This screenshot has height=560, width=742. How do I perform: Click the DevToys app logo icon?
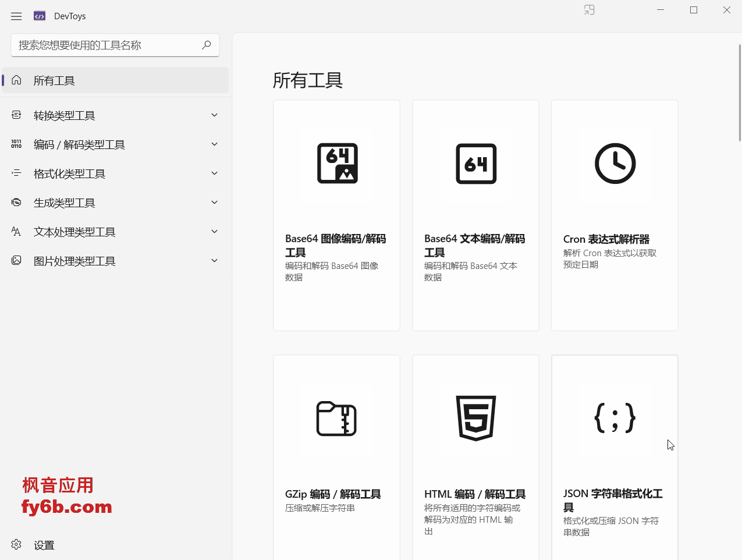point(40,16)
